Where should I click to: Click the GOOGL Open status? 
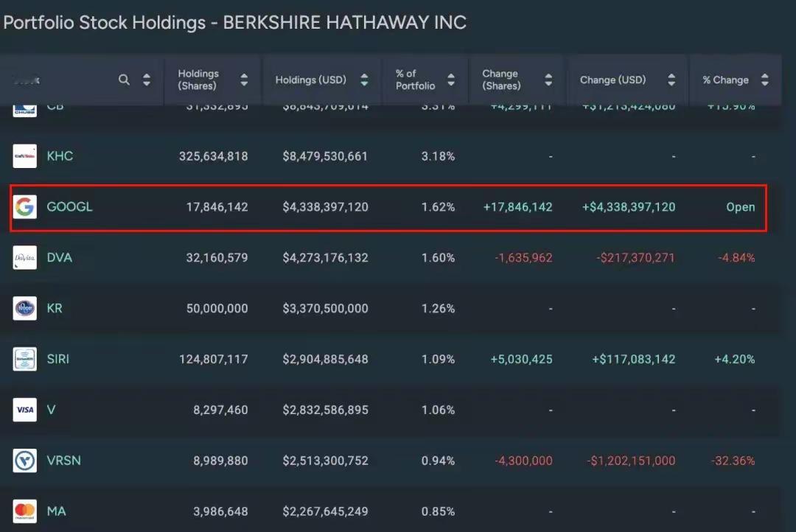click(741, 207)
